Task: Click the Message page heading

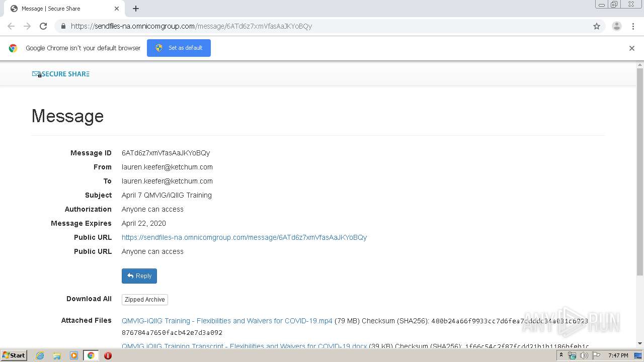Action: (x=67, y=116)
